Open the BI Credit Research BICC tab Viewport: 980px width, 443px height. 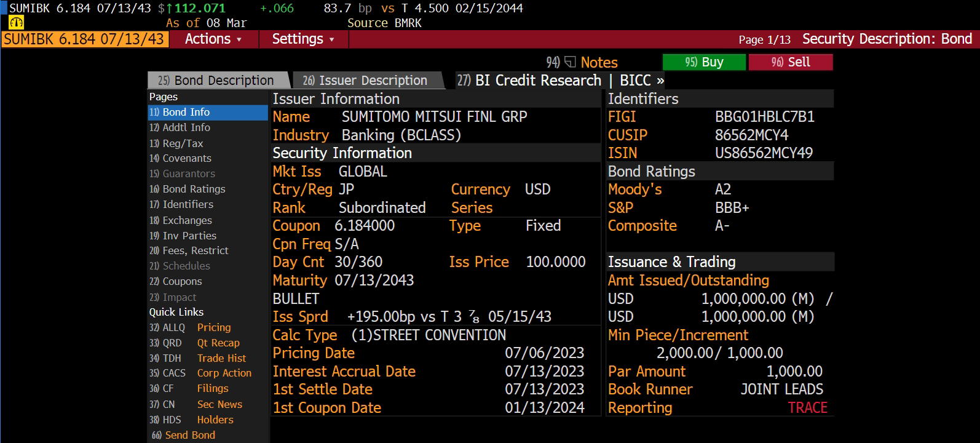(x=561, y=81)
